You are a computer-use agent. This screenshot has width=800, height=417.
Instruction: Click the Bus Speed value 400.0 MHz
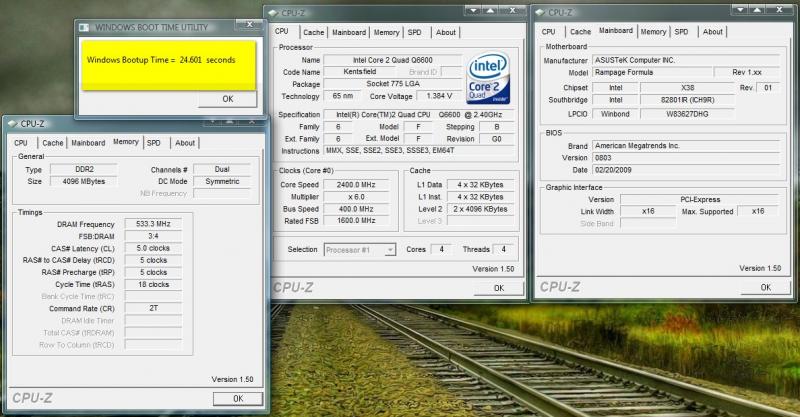click(356, 209)
